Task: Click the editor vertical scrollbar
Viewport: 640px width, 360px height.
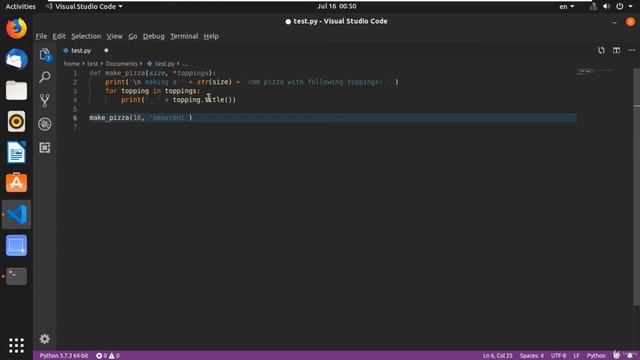Action: click(x=636, y=186)
